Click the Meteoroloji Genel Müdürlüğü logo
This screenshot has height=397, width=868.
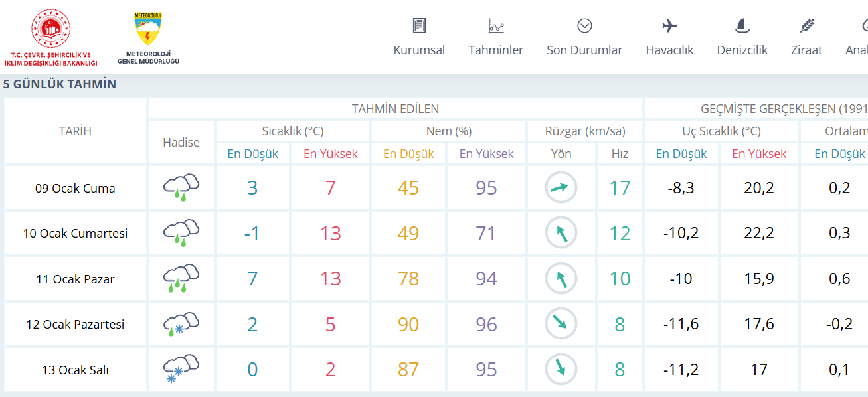point(148,38)
